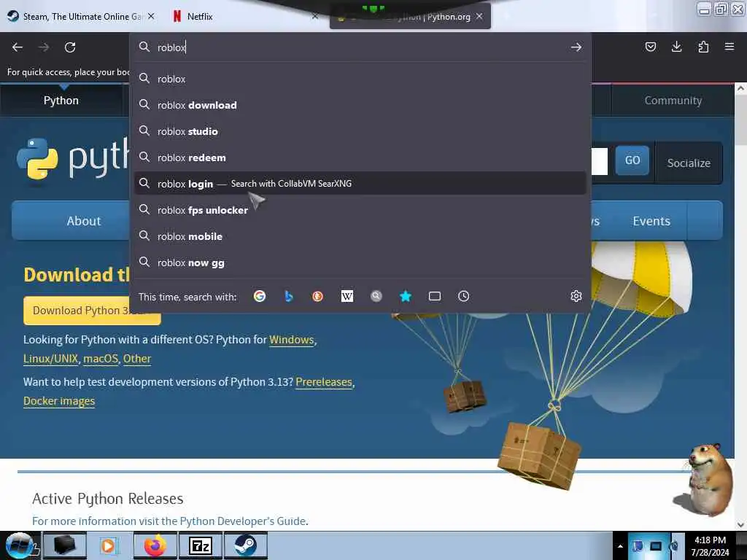
Task: Go back using the browser back arrow
Action: 18,47
